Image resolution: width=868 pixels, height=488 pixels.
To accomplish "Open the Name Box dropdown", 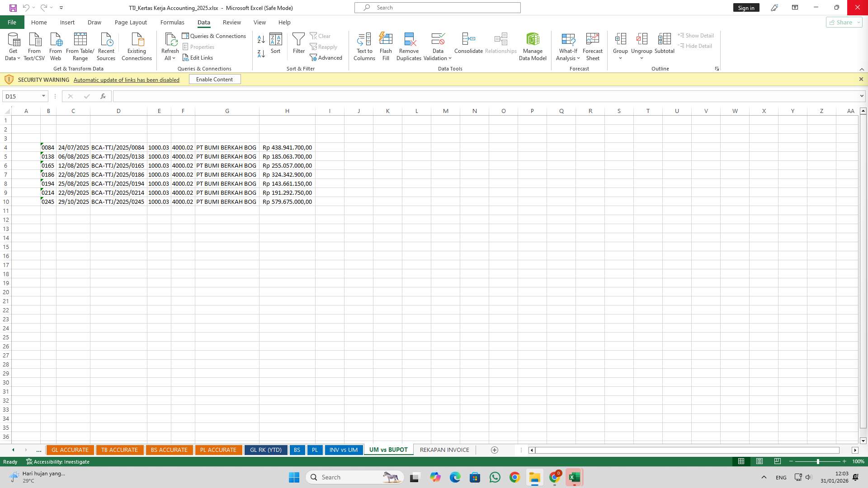I will [x=43, y=96].
